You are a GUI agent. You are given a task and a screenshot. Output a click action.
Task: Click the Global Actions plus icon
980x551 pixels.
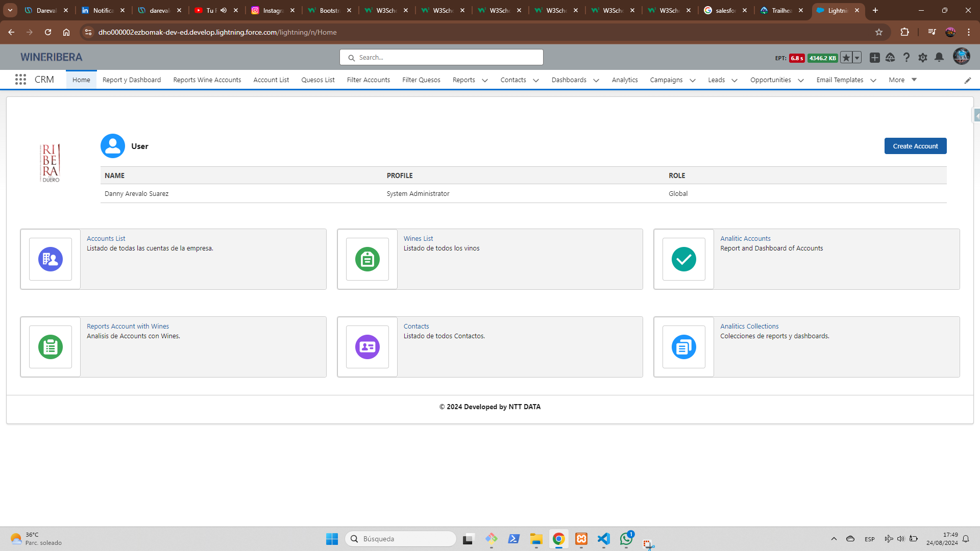coord(874,58)
